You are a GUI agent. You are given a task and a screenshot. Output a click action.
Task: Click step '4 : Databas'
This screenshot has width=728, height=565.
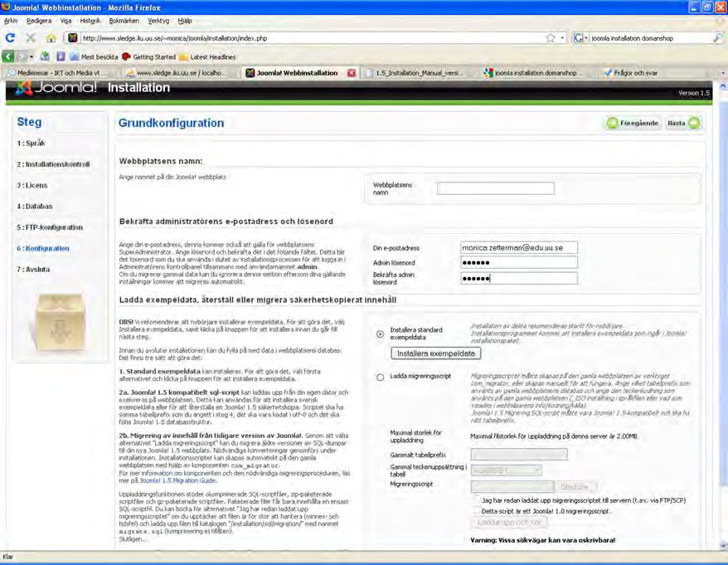[35, 206]
